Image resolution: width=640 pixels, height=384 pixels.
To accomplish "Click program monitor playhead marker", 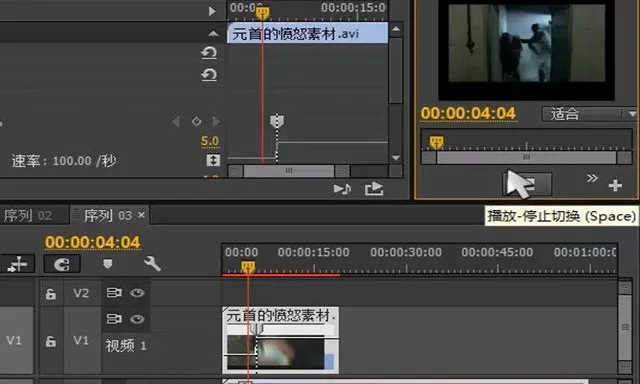I will (436, 142).
